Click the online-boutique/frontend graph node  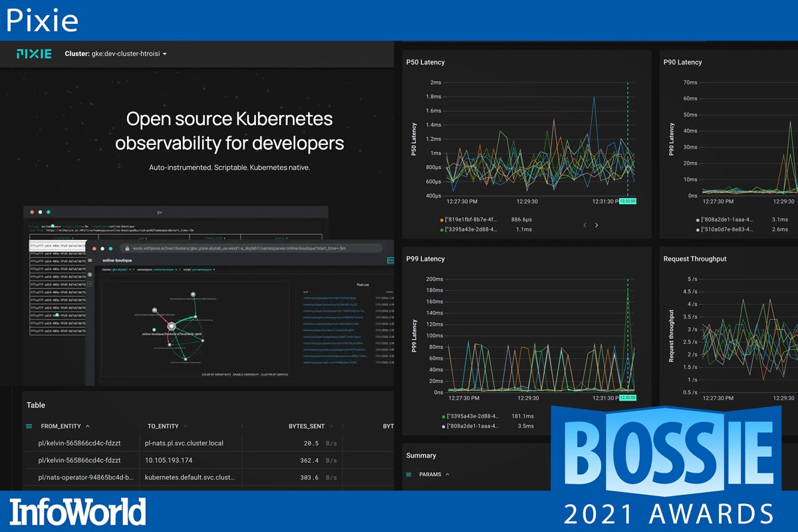click(171, 326)
